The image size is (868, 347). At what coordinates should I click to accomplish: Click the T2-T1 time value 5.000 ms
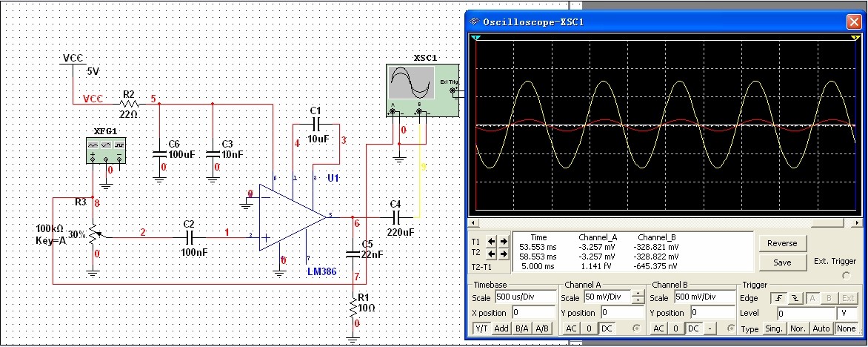pyautogui.click(x=538, y=267)
